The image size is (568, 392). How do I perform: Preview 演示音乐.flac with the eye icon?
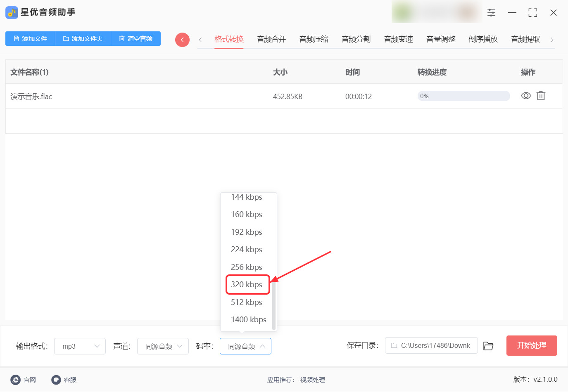pyautogui.click(x=526, y=96)
